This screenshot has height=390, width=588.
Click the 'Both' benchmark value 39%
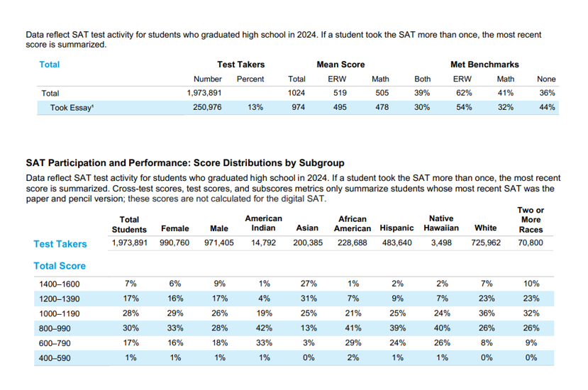(422, 93)
